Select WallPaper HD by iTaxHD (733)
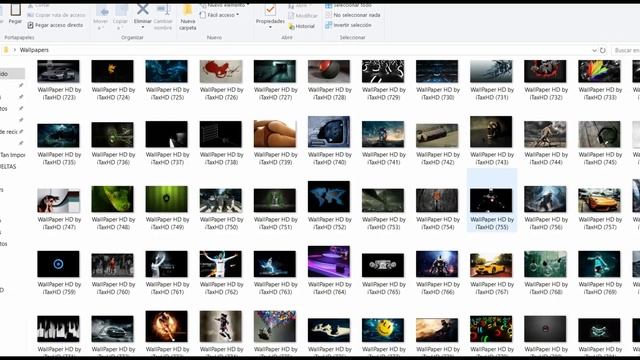640x360 pixels. coord(600,80)
